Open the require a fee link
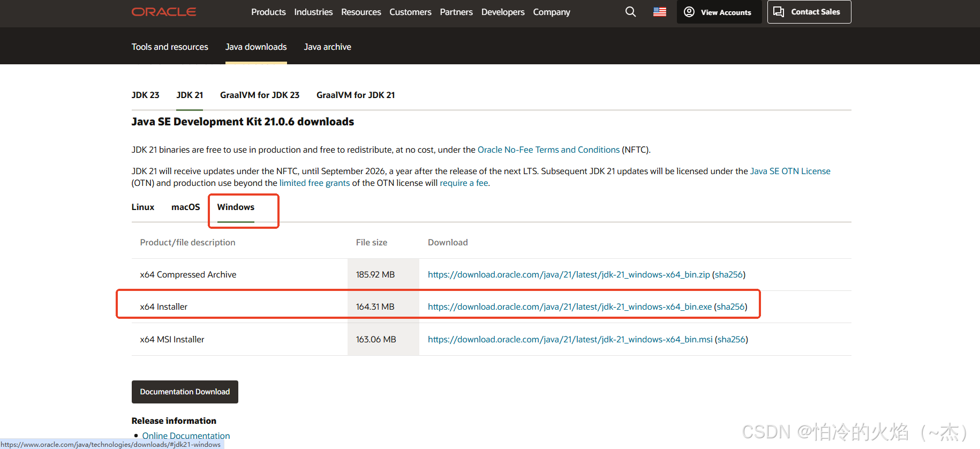Image resolution: width=980 pixels, height=449 pixels. point(464,183)
